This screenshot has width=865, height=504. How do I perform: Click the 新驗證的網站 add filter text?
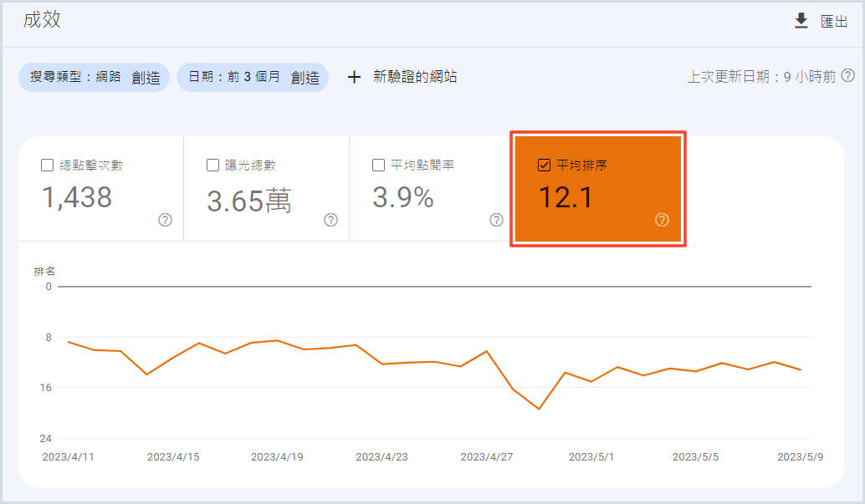click(415, 77)
